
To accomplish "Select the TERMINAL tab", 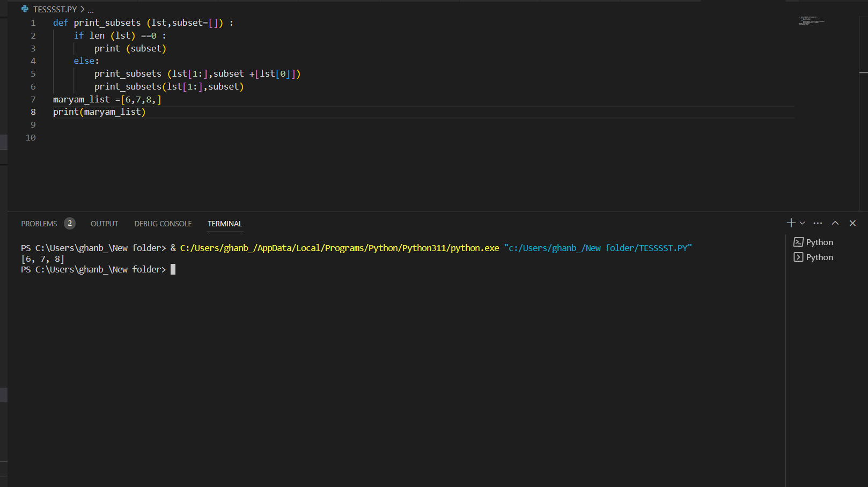I will click(225, 224).
